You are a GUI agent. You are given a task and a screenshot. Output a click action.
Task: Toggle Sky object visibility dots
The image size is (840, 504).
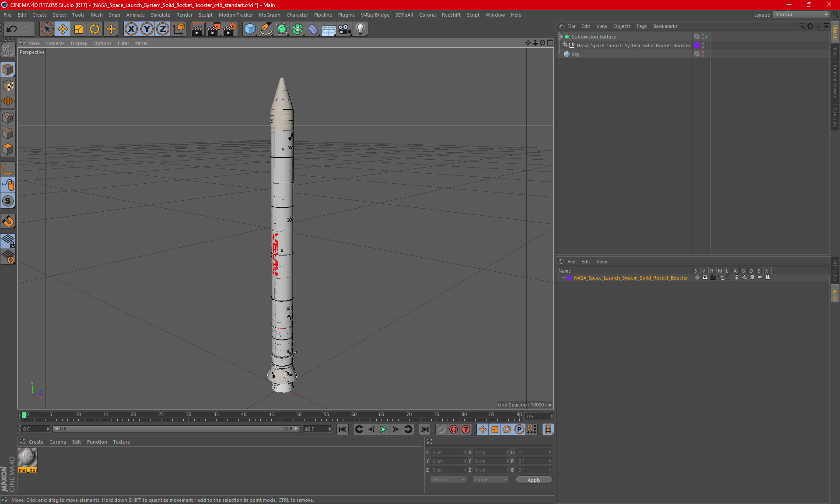(x=703, y=54)
